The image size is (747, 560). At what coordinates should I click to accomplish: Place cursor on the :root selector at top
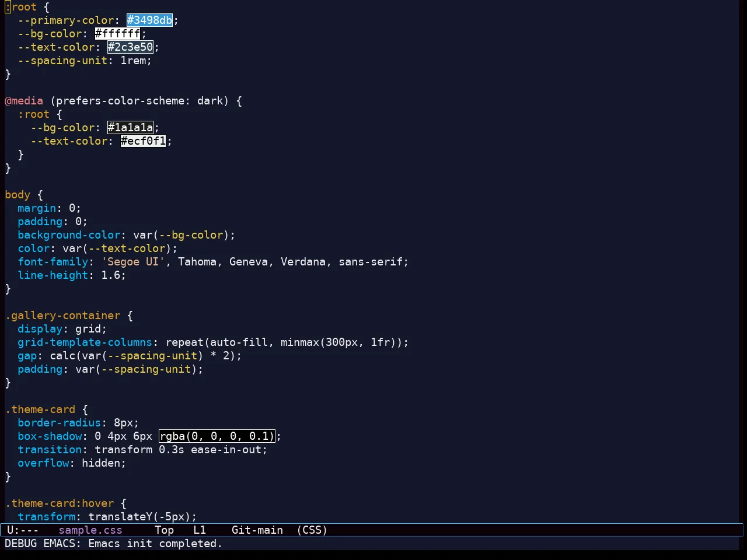pos(21,7)
